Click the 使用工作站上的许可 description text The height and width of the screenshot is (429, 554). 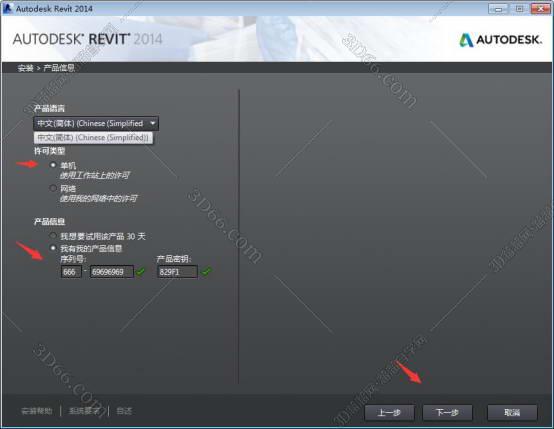coord(95,175)
